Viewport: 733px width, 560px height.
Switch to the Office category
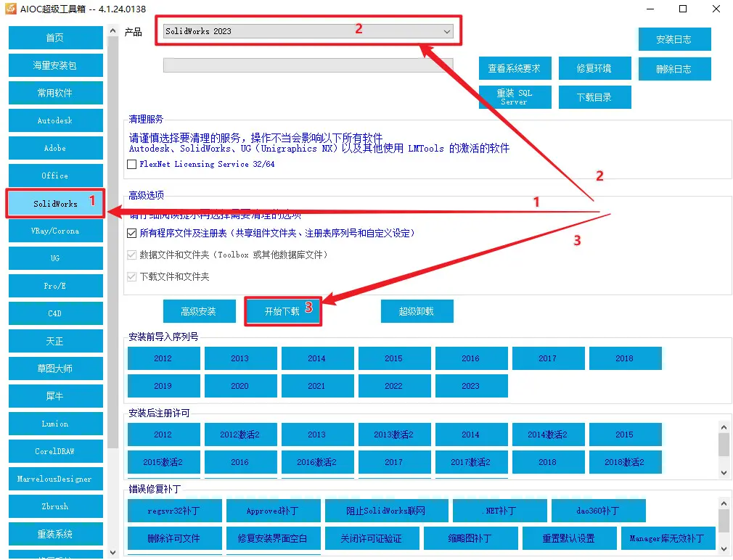pyautogui.click(x=56, y=176)
